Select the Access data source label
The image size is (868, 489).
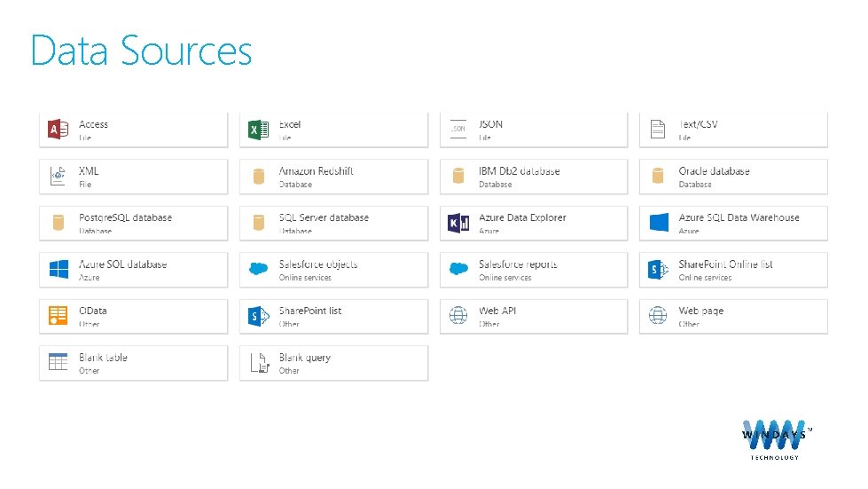(x=94, y=124)
